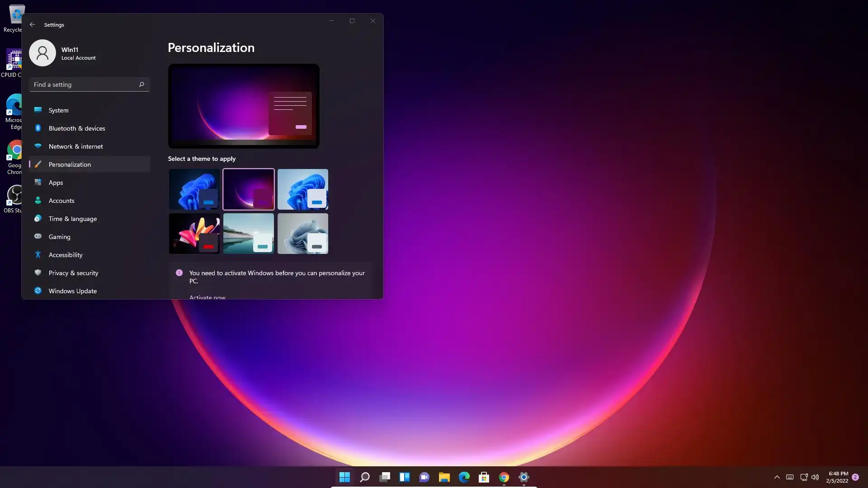The image size is (868, 488).
Task: Focus the Find a setting search box
Action: [84, 84]
